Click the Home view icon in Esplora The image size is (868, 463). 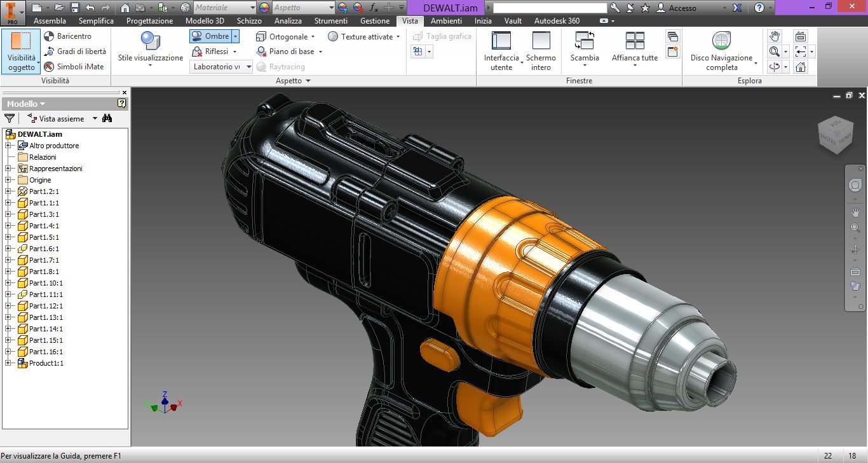coord(801,67)
